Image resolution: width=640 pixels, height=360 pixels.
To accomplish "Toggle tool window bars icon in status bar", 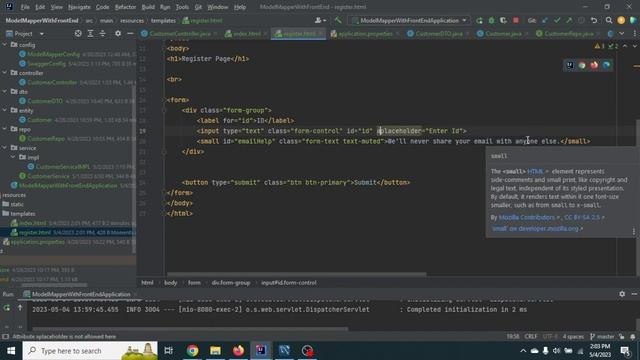I will tap(5, 337).
